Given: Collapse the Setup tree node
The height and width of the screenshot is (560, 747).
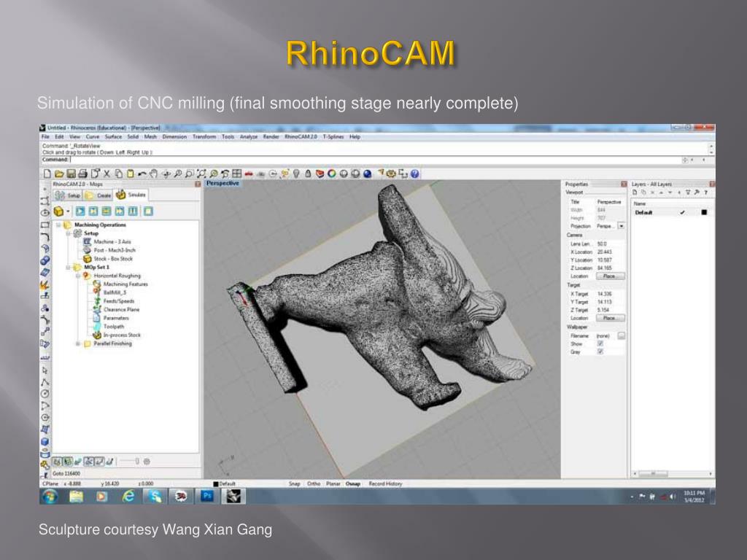Looking at the screenshot, I should [68, 233].
